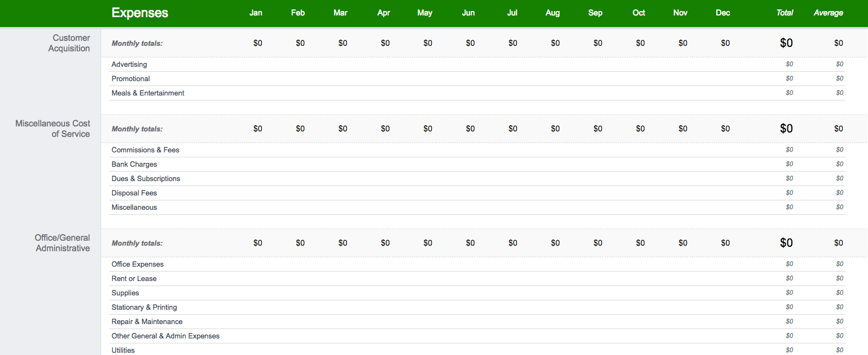Click the Dues & Subscriptions row label
This screenshot has width=868, height=355.
coord(146,179)
